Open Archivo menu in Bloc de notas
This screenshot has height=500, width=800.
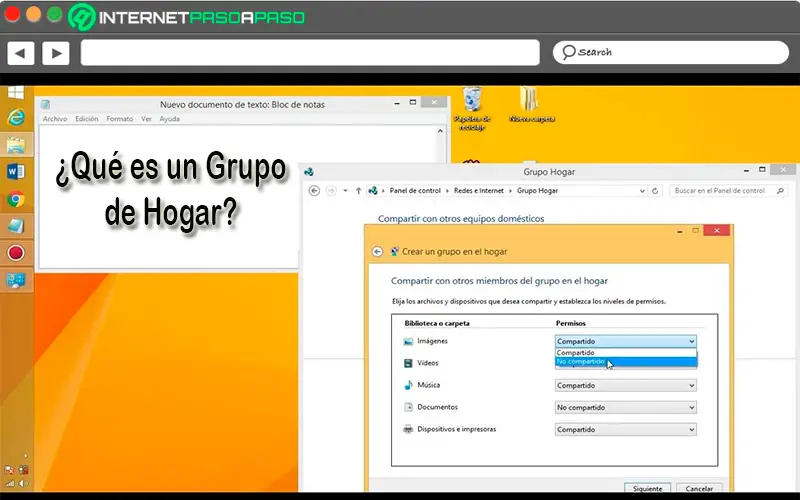point(55,119)
